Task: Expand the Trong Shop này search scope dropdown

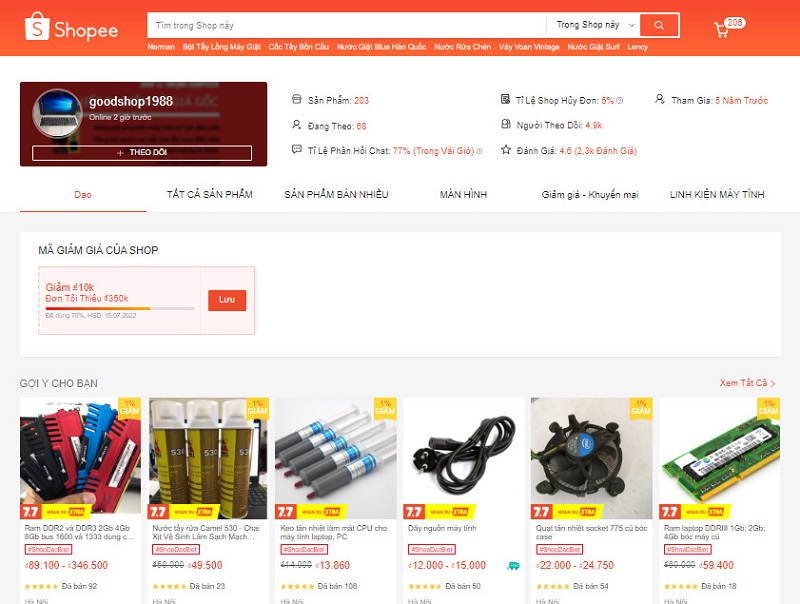Action: point(594,25)
